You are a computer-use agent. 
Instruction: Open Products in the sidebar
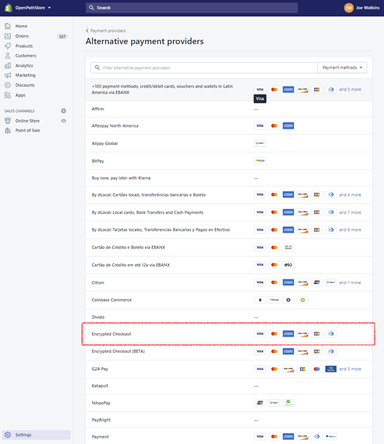24,46
